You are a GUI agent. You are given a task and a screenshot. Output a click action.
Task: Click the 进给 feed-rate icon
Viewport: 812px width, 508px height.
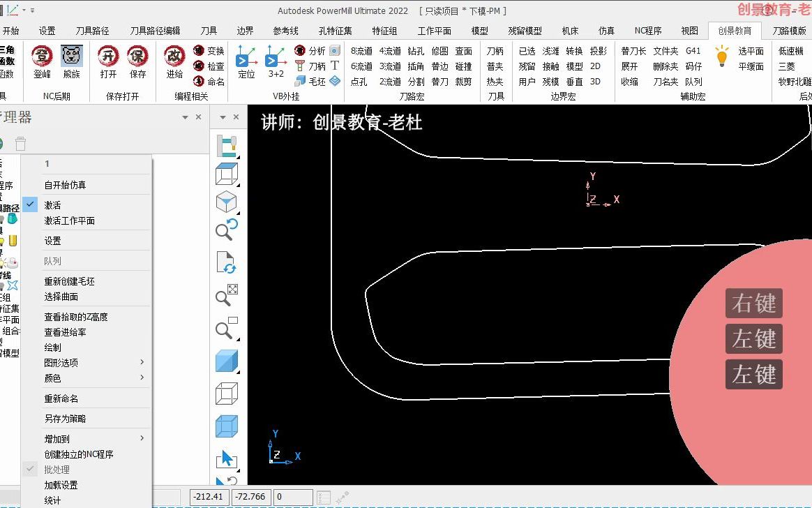click(174, 56)
